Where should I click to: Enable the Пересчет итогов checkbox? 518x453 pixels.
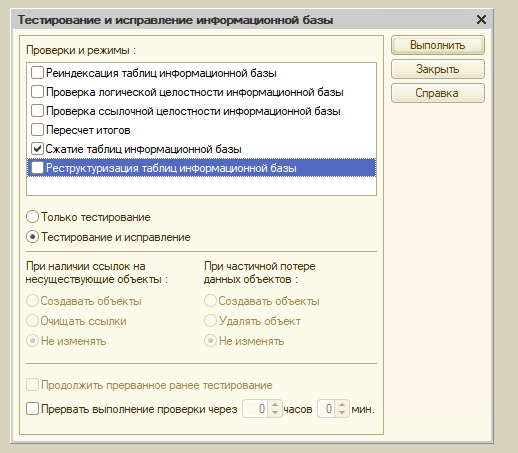pos(37,130)
